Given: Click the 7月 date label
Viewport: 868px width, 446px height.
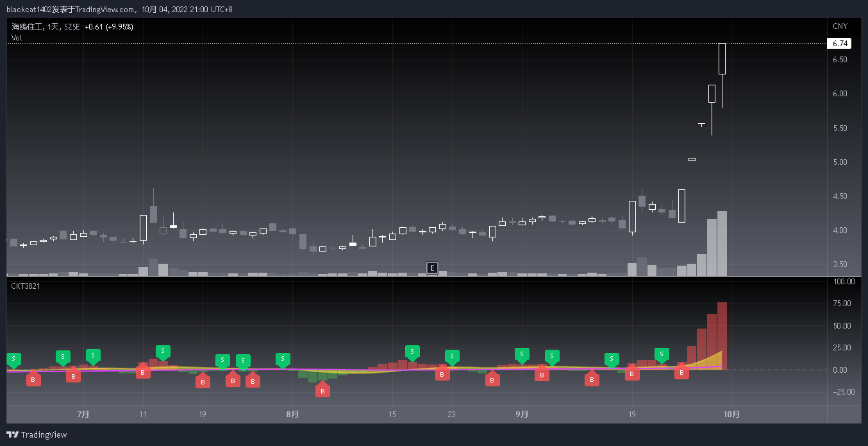Looking at the screenshot, I should [83, 415].
